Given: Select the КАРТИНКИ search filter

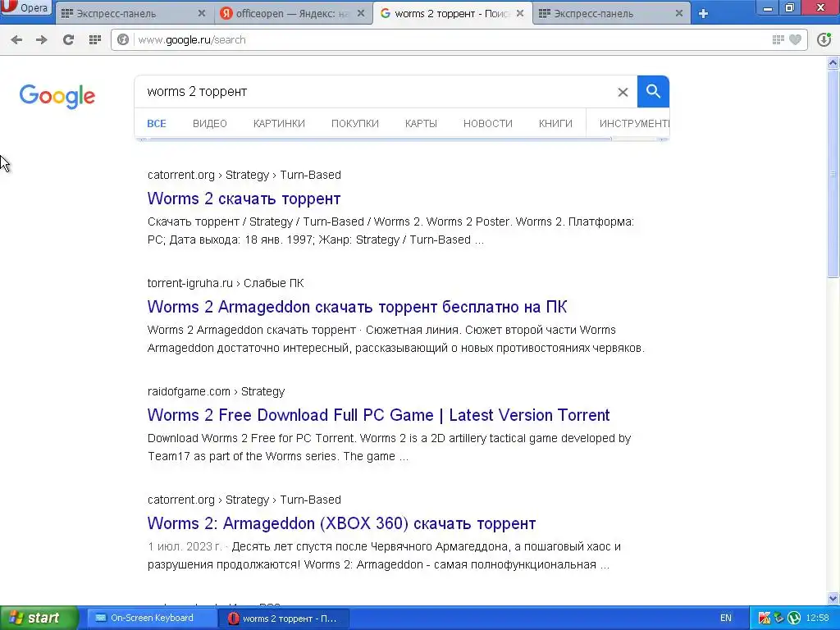Looking at the screenshot, I should click(x=279, y=124).
